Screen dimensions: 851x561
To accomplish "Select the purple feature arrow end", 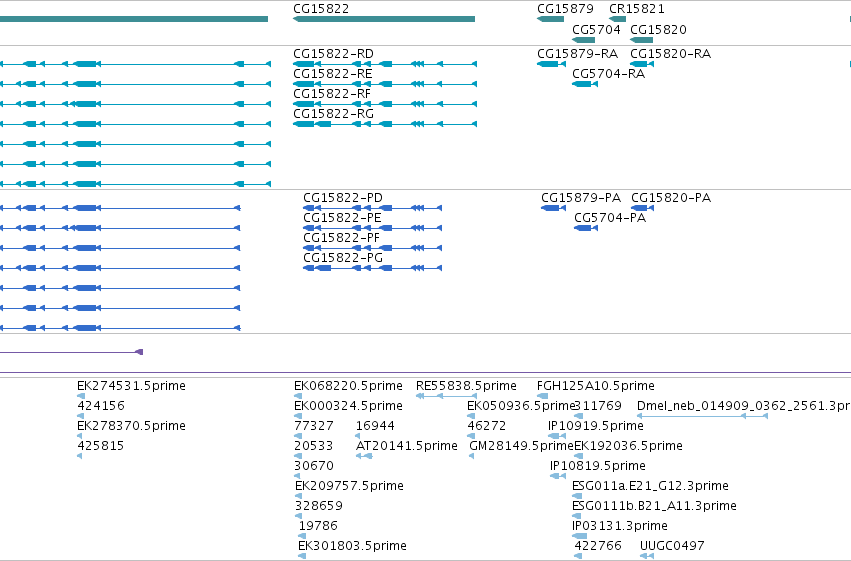I will coord(139,352).
